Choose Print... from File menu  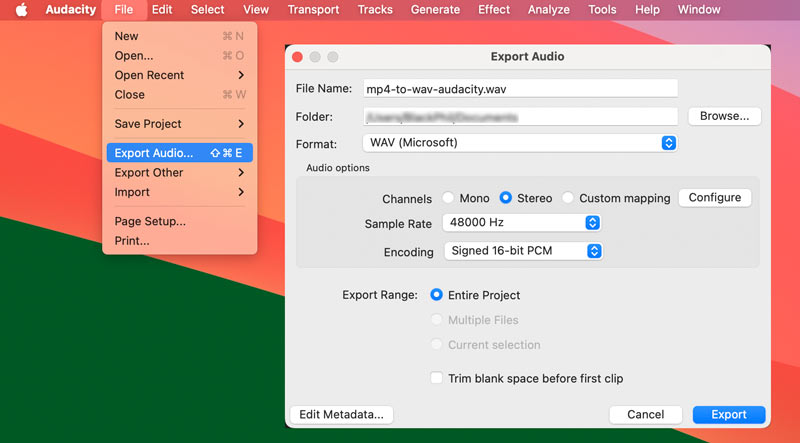coord(180,240)
